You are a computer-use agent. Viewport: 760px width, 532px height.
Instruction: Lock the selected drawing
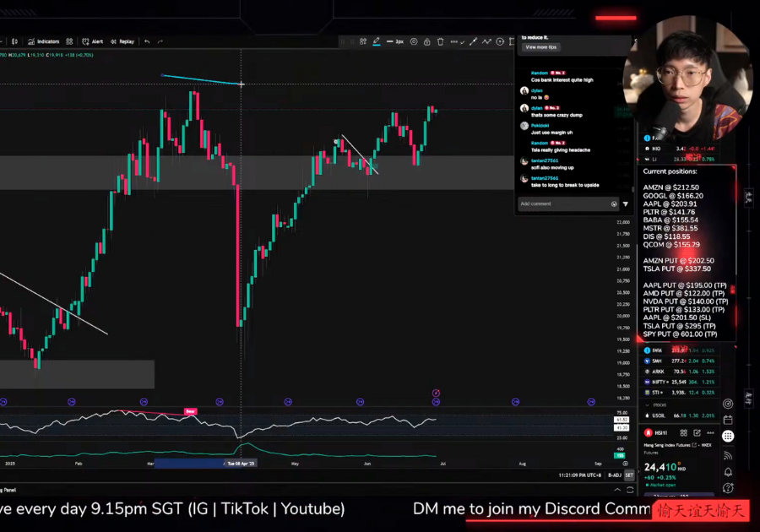(428, 41)
